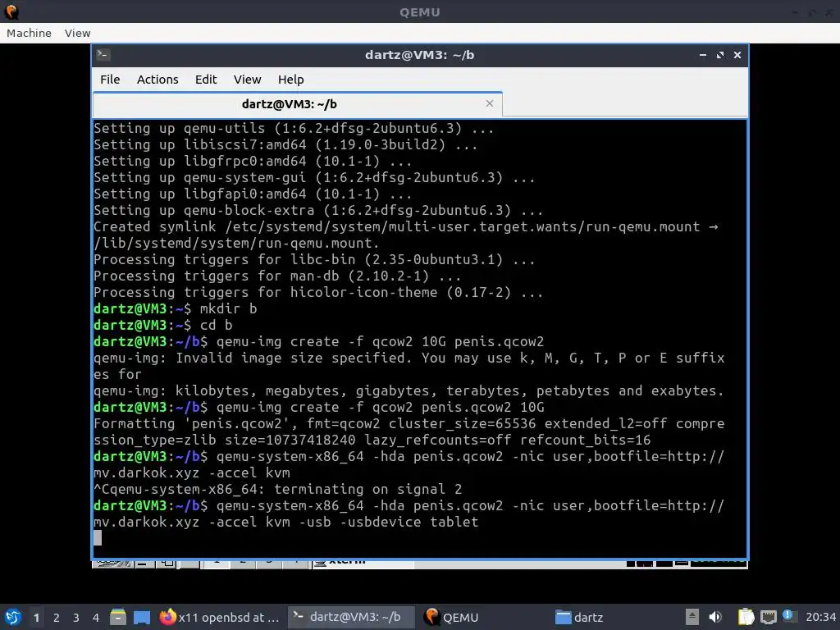Open the clipboard manager tray icon
The height and width of the screenshot is (630, 840).
tap(746, 617)
